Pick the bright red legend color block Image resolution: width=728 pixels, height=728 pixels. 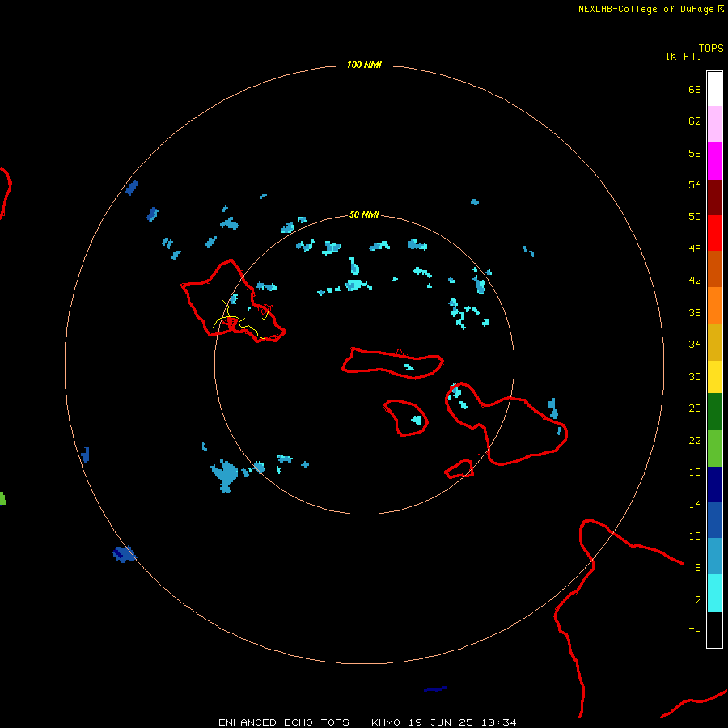[714, 233]
